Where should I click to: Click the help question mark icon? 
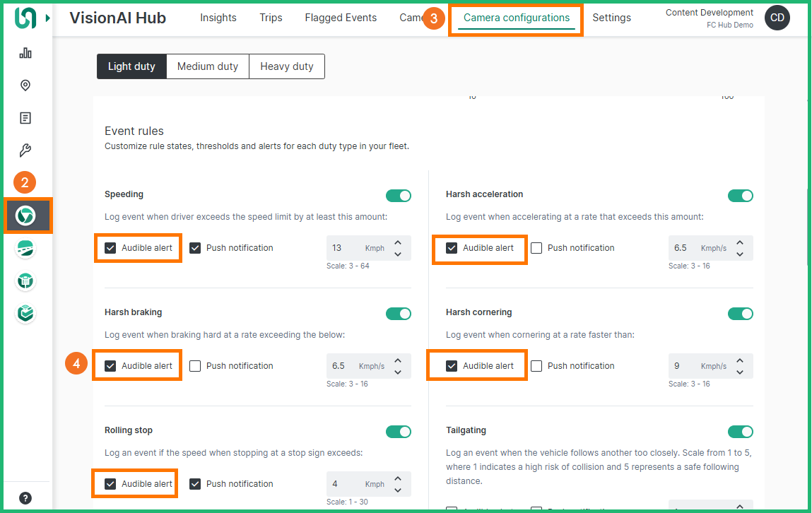(25, 497)
